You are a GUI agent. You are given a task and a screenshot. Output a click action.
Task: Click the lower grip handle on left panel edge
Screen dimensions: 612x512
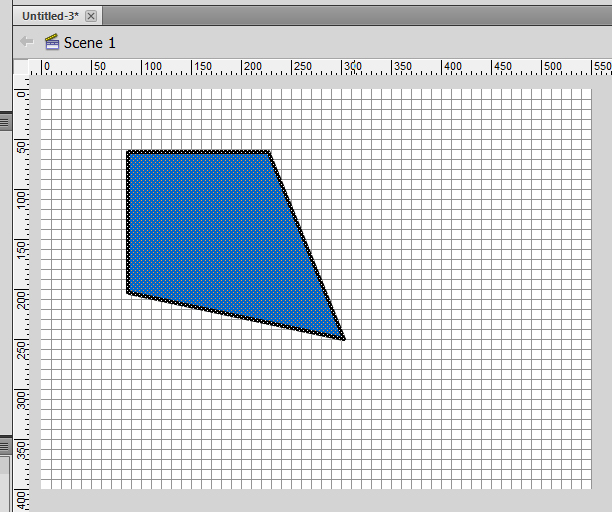click(5, 445)
